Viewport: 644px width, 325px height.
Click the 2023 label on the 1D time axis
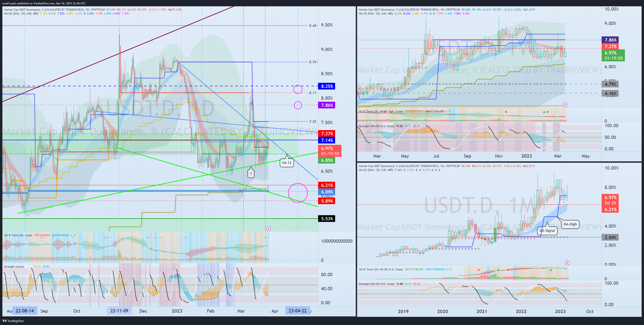point(177,311)
